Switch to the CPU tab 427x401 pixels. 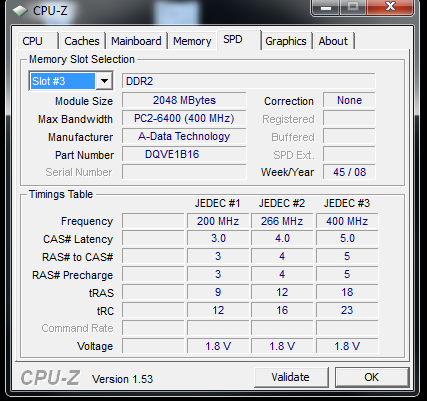(32, 41)
